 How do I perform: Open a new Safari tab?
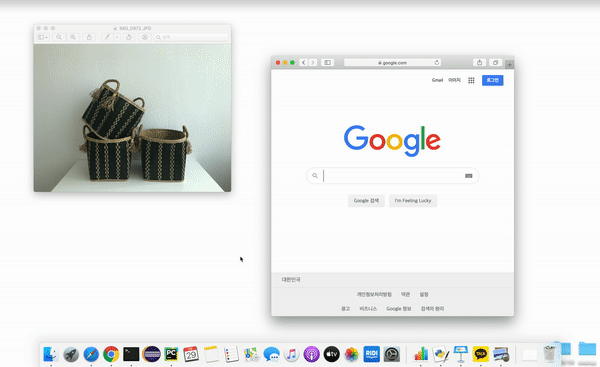pyautogui.click(x=509, y=65)
